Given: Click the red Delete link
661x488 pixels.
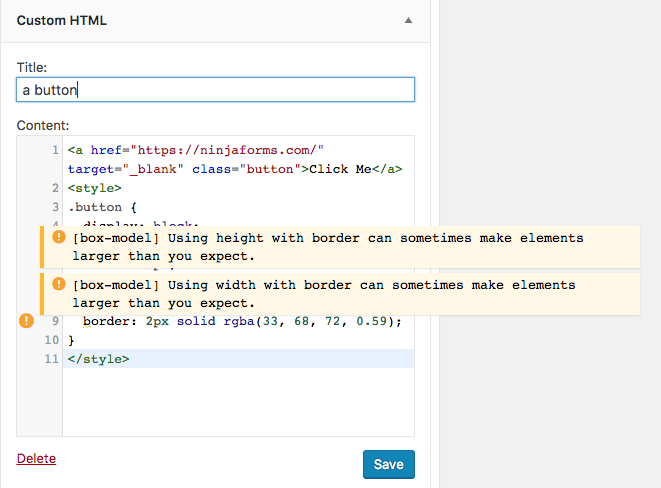Looking at the screenshot, I should click(x=36, y=459).
